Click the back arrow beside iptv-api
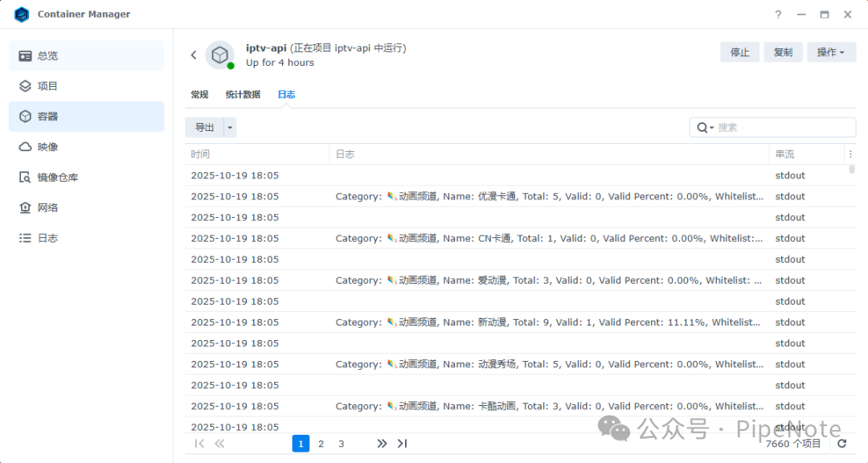Image resolution: width=868 pixels, height=463 pixels. click(x=194, y=55)
